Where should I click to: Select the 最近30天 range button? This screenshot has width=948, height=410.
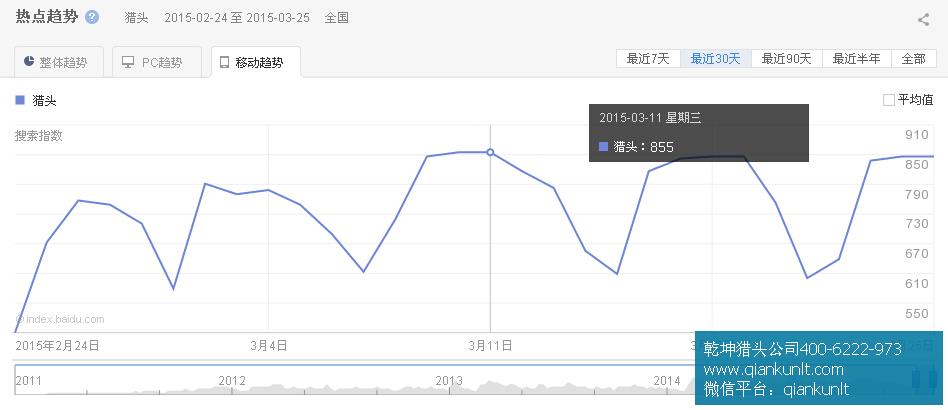point(715,58)
